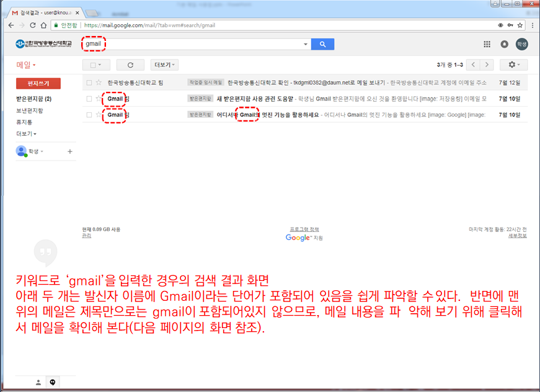Open the 메일 dropdown menu
The height and width of the screenshot is (392, 540).
pos(26,65)
